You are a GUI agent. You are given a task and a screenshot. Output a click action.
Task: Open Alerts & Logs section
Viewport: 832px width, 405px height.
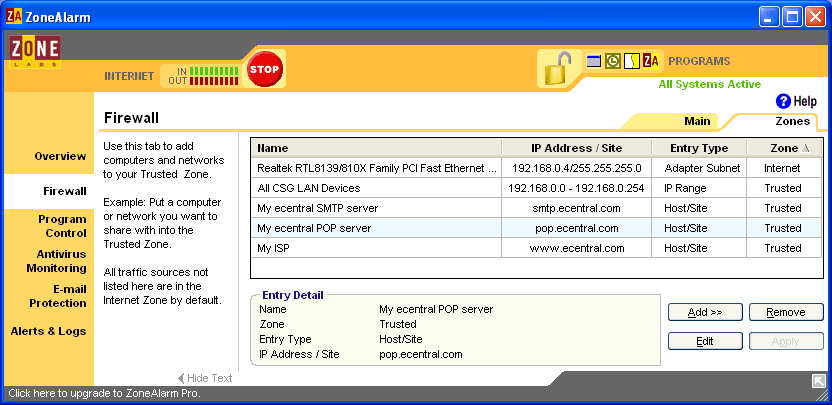49,331
